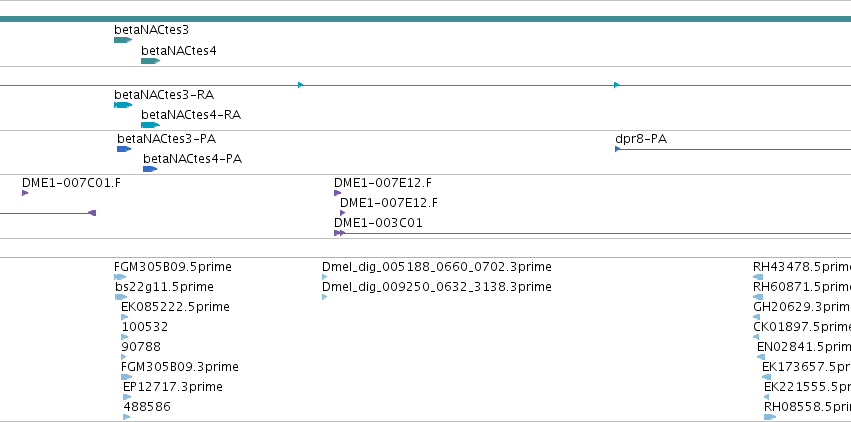
Task: Select the betaNACtes3 gene feature
Action: point(151,30)
